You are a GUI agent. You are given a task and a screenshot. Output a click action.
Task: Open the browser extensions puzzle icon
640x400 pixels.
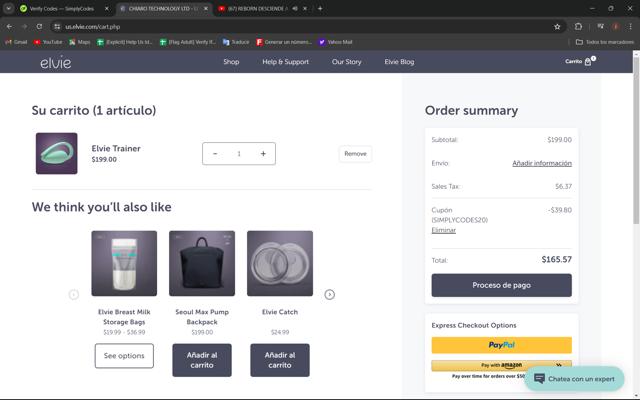click(x=578, y=27)
